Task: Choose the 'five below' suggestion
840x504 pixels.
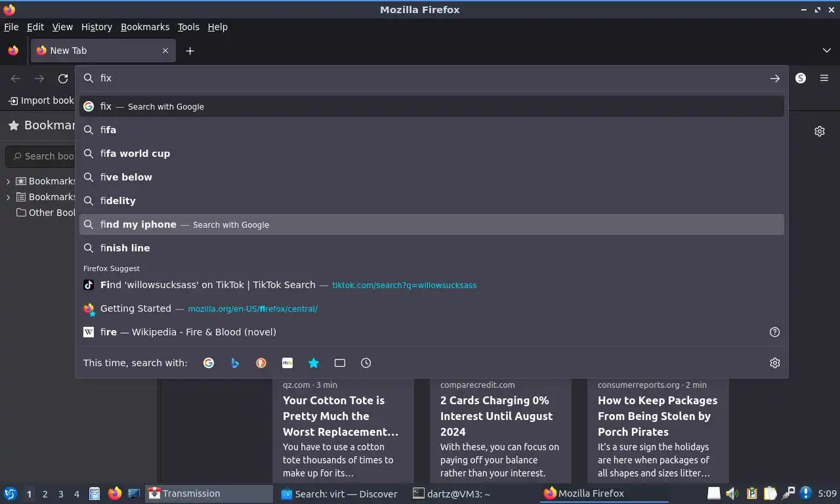Action: [x=432, y=177]
